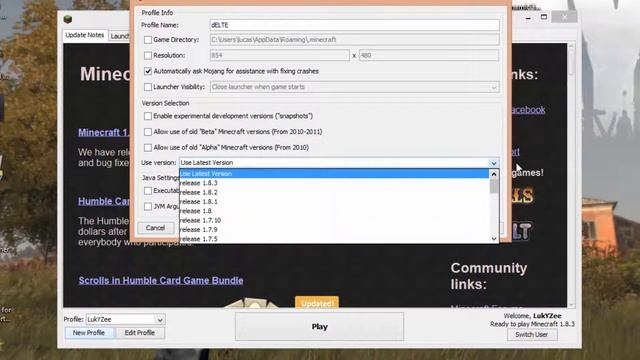Open the Facebook link in launcher
640x360 pixels.
pos(528,110)
